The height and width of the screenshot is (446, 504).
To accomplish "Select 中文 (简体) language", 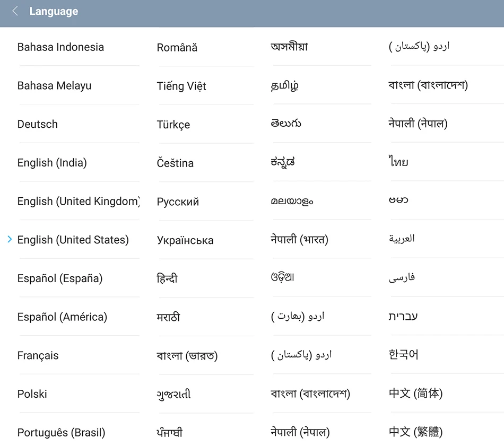I will coord(415,393).
